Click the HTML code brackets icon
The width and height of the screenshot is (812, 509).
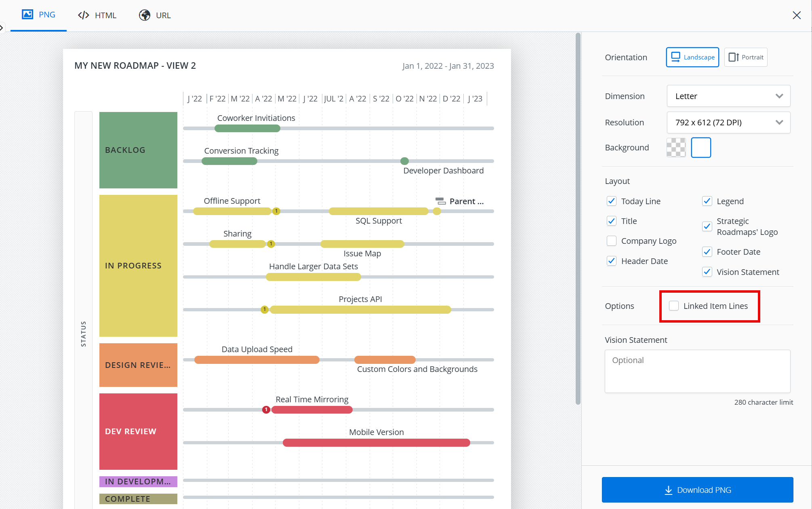pyautogui.click(x=83, y=15)
